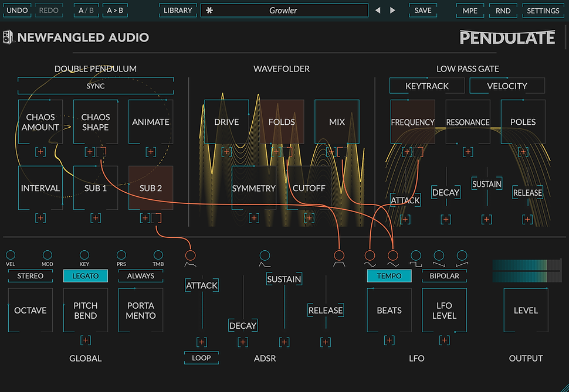Image resolution: width=569 pixels, height=392 pixels.
Task: Switch A / B comparison
Action: coord(86,11)
